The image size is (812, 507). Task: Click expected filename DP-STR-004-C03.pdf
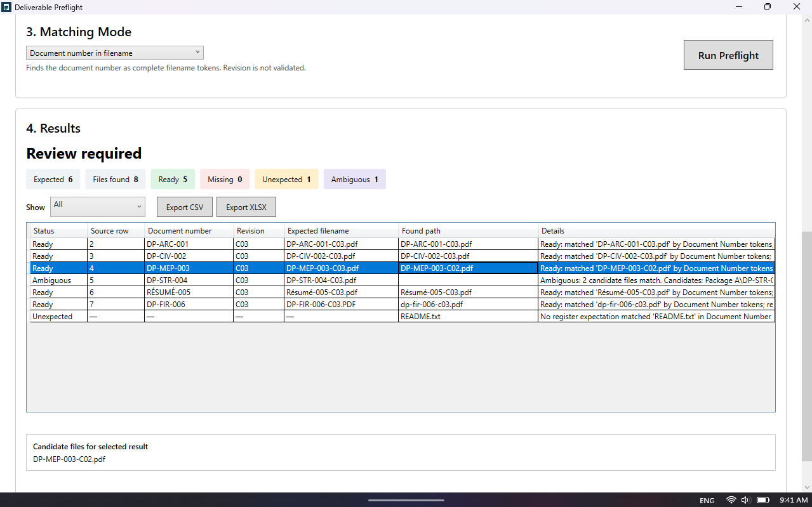tap(342, 280)
